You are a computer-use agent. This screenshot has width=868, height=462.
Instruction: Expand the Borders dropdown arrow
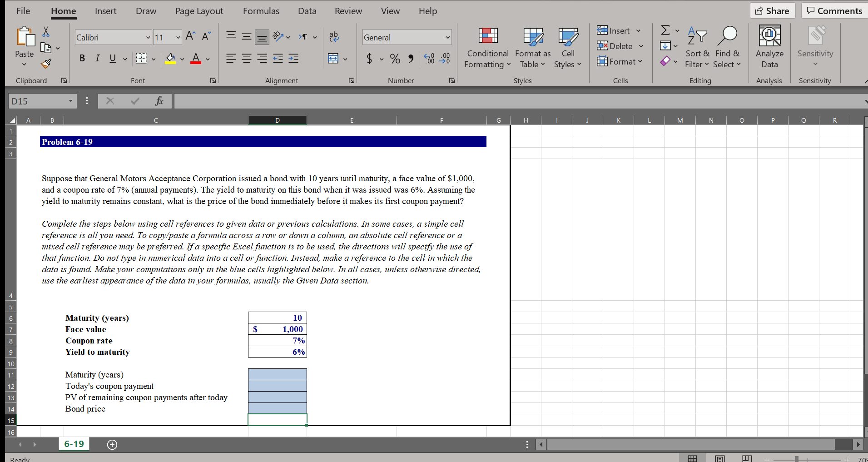pos(154,59)
